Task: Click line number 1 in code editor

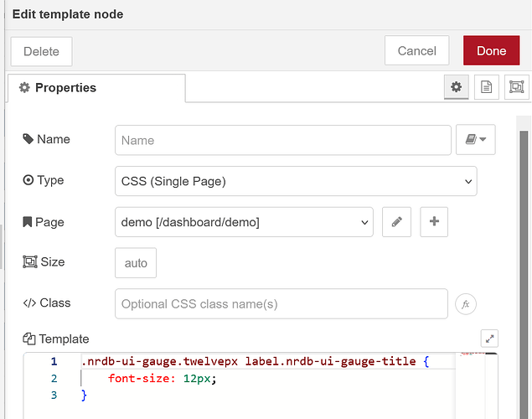Action: click(x=54, y=362)
